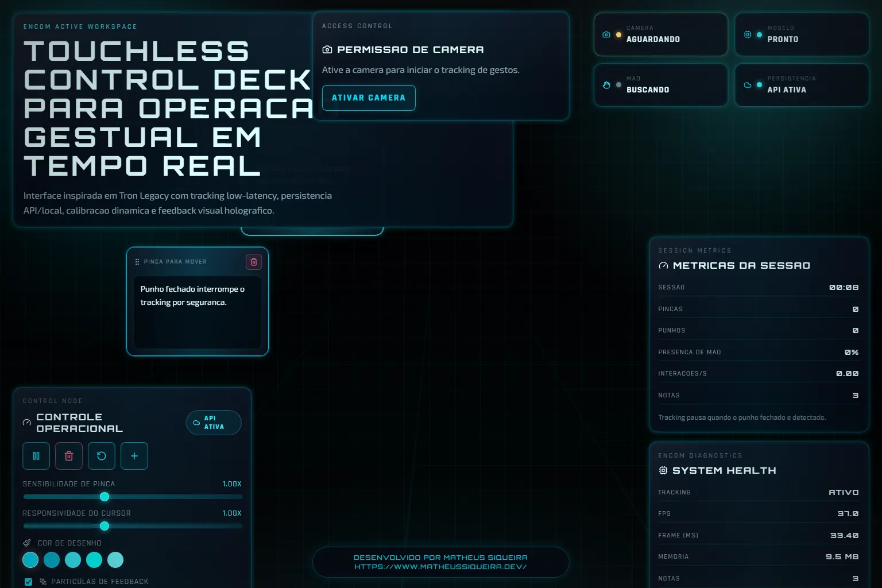
Task: Click the camera icon in the Aguardando status card
Action: click(606, 34)
